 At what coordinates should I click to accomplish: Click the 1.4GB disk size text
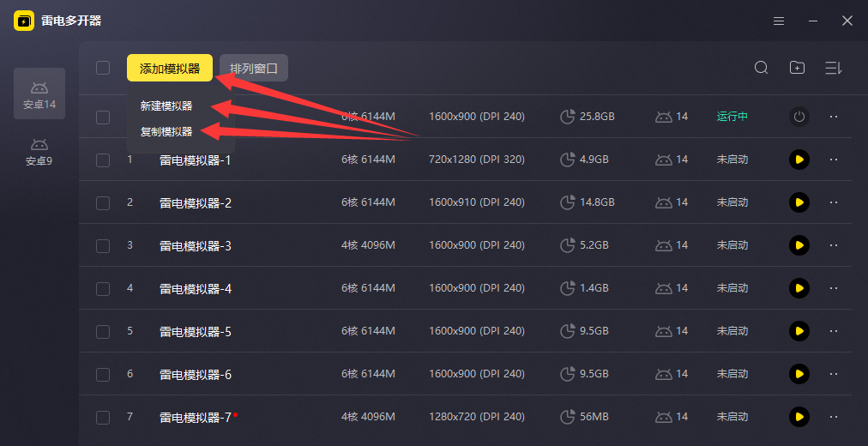(594, 287)
